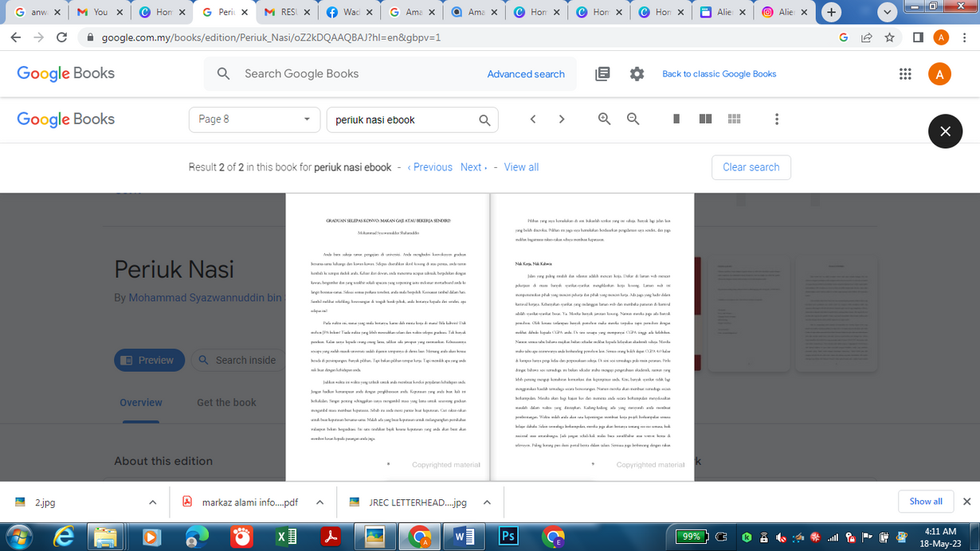Screen dimensions: 980x551
Task: Switch to two-page view
Action: tap(705, 119)
